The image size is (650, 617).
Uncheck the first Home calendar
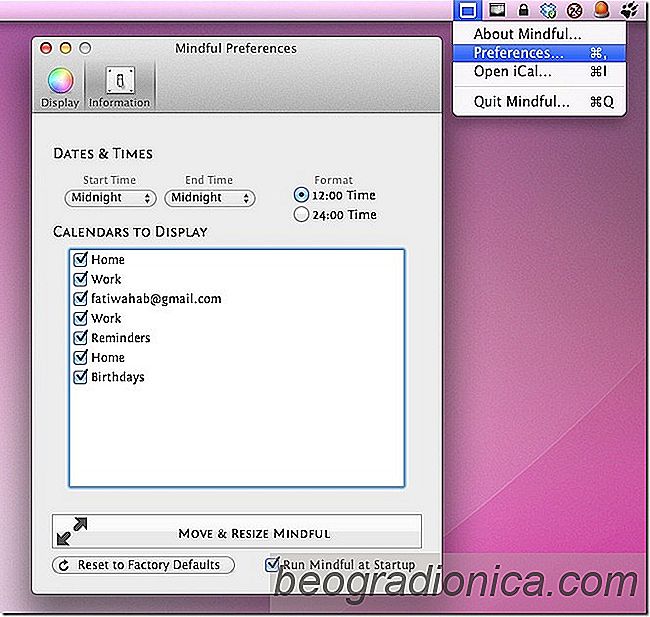click(80, 259)
